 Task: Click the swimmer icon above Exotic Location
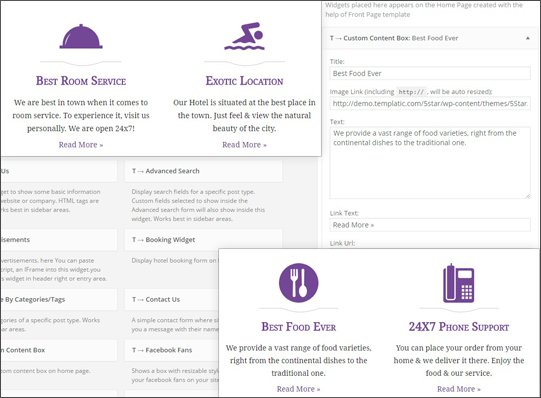[244, 37]
